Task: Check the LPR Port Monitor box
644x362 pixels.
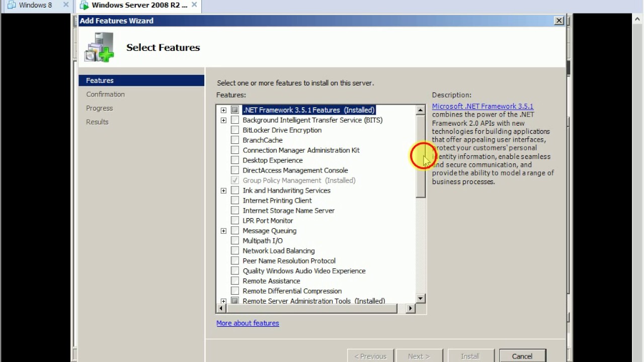Action: tap(235, 220)
